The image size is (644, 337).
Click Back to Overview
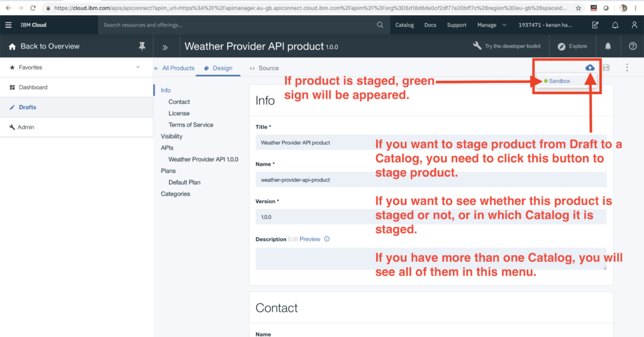coord(50,47)
